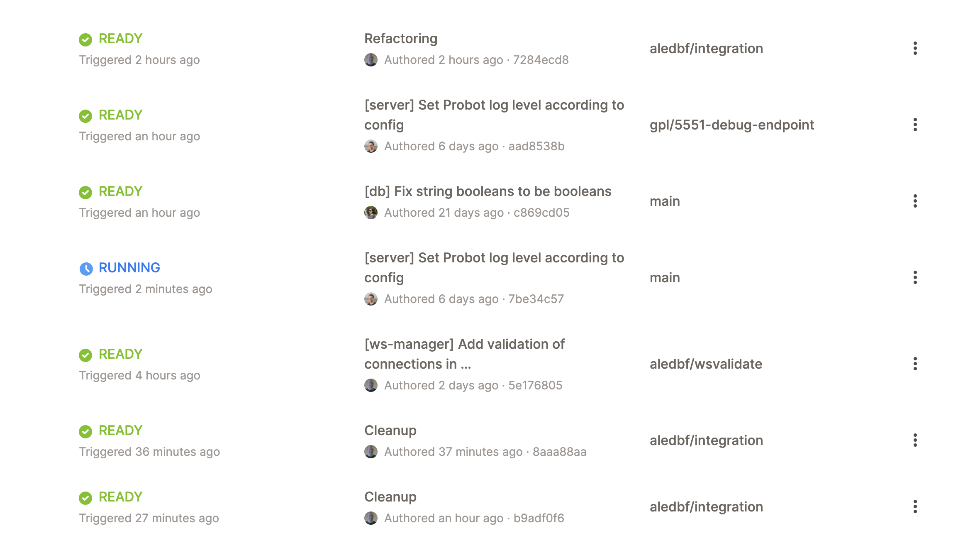Image resolution: width=980 pixels, height=548 pixels.
Task: Click the green READY icon for Refactoring workspace
Action: tap(86, 39)
